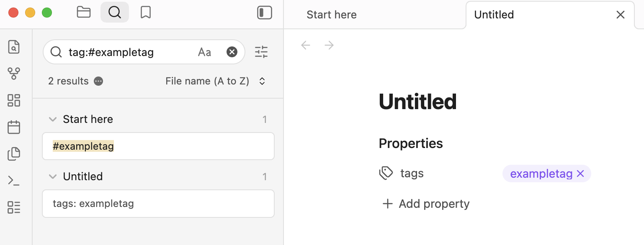Image resolution: width=644 pixels, height=245 pixels.
Task: Open command palette icon
Action: coord(14,181)
